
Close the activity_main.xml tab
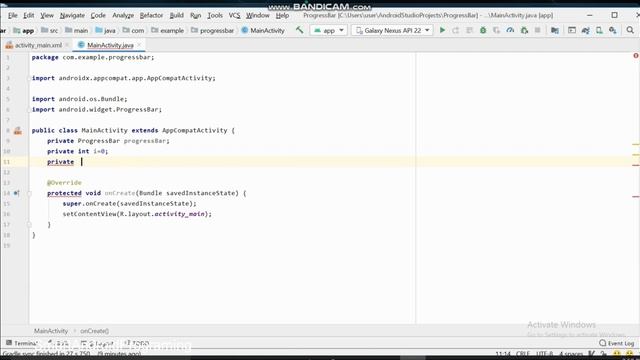click(x=67, y=45)
